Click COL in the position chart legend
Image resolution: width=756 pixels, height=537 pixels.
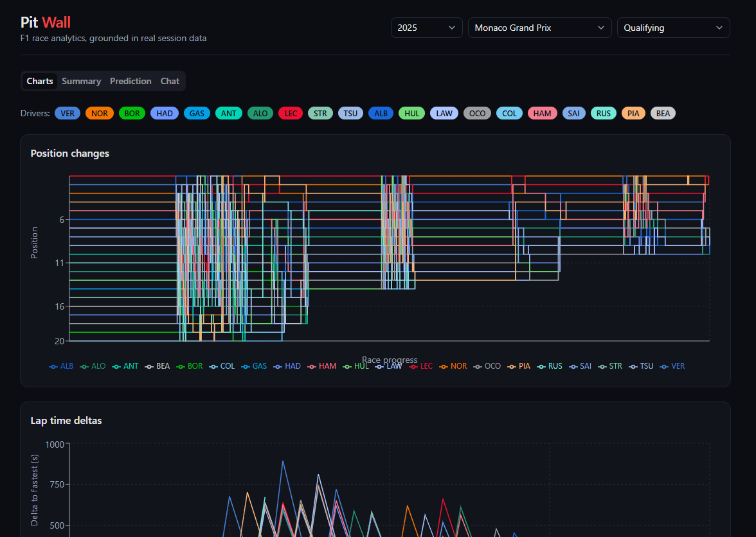[x=222, y=366]
